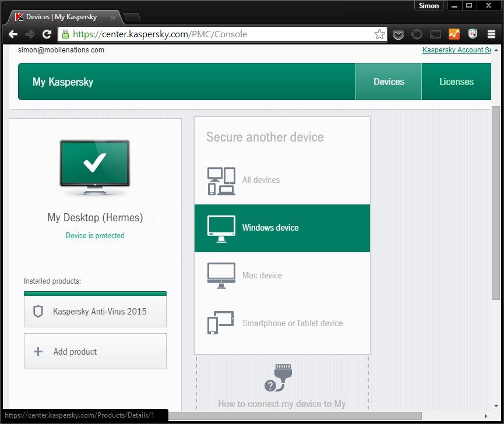Click the scroll down arrow
This screenshot has width=504, height=424.
coord(496,406)
